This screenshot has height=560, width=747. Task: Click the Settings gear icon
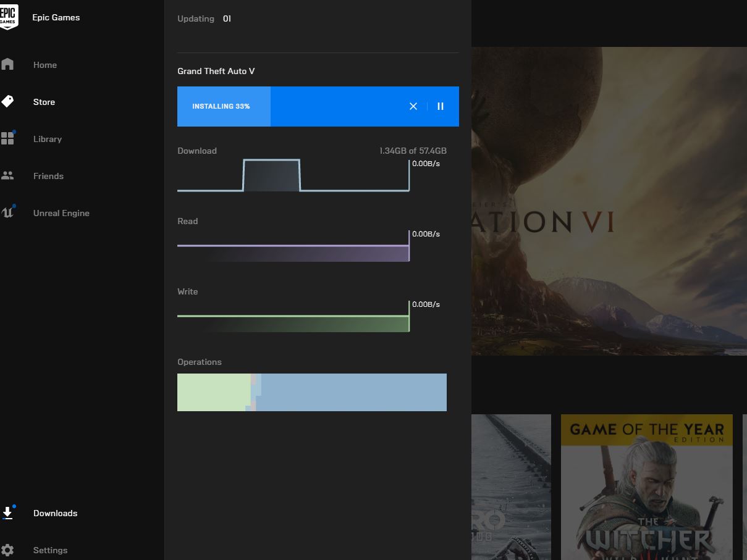(x=7, y=550)
